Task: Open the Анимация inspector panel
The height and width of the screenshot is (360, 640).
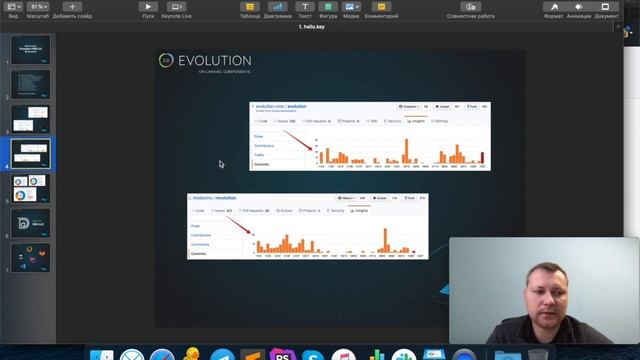Action: pyautogui.click(x=579, y=7)
